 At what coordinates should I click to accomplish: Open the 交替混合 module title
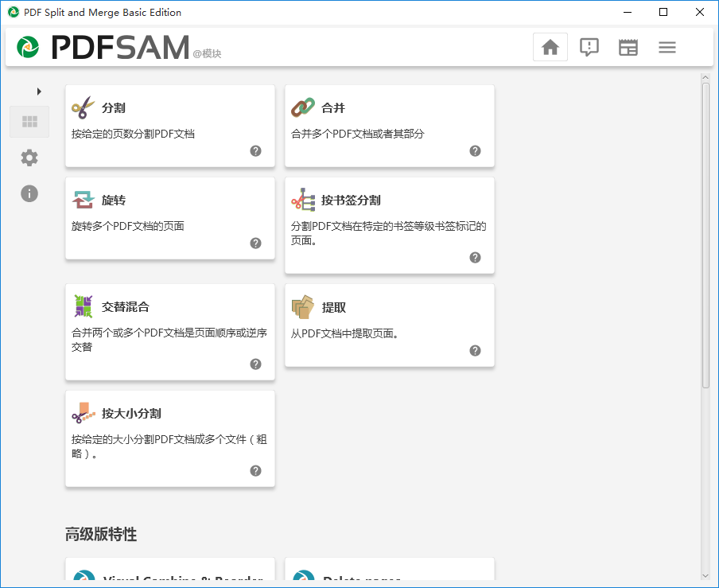tap(125, 307)
